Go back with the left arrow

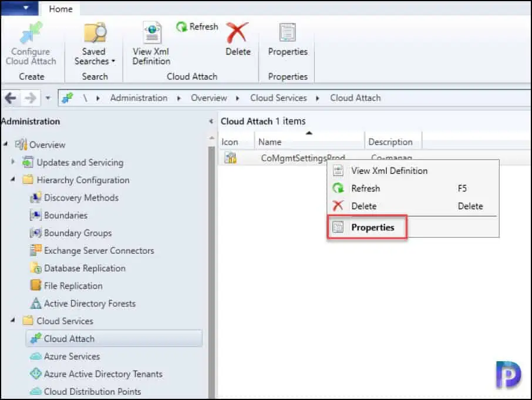(11, 99)
